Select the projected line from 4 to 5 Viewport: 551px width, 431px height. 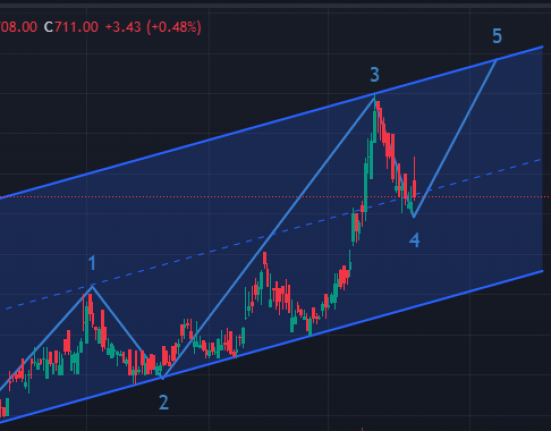(455, 139)
